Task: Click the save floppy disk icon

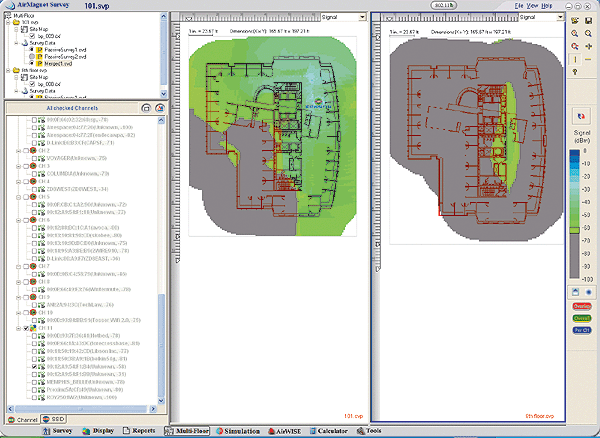Action: [x=589, y=21]
